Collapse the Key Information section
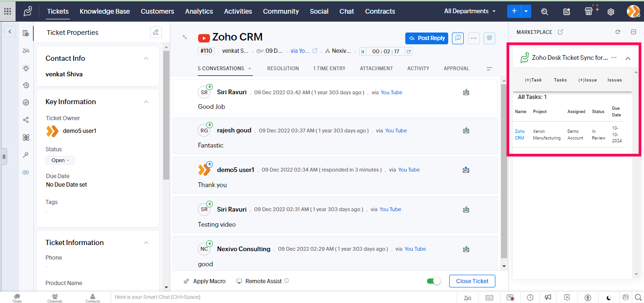644x303 pixels. click(x=146, y=102)
